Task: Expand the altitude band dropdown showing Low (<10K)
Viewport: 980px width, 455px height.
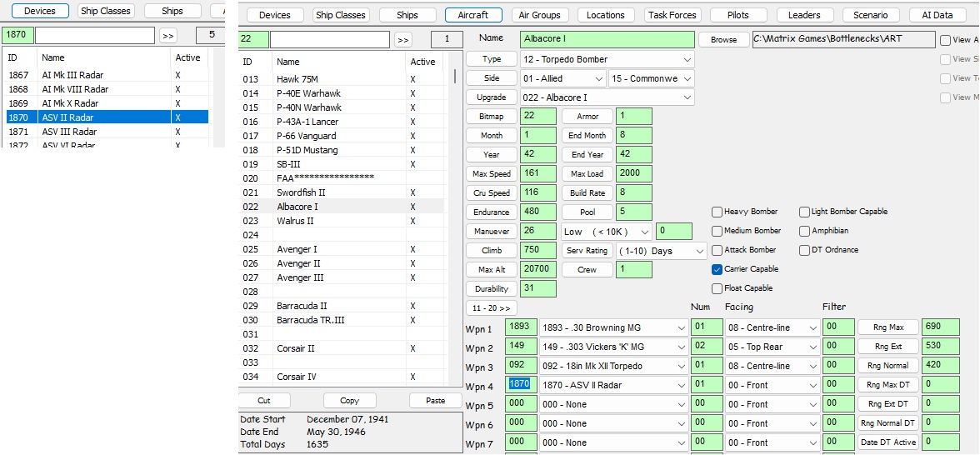Action: pyautogui.click(x=607, y=232)
